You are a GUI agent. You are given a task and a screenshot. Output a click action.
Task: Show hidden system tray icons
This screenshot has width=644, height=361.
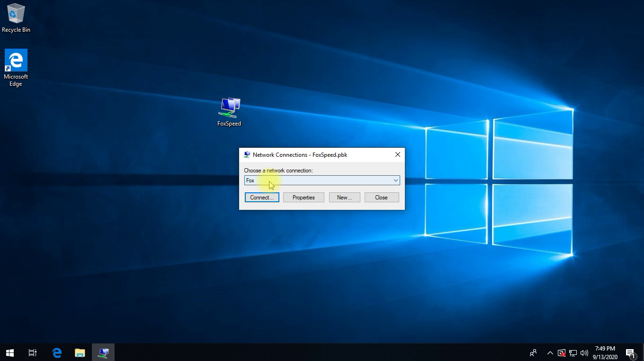[550, 353]
